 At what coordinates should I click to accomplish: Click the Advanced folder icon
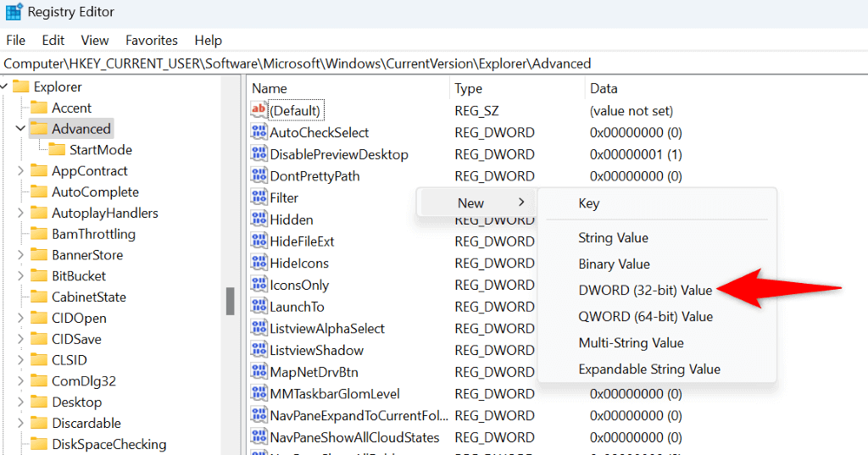click(39, 129)
